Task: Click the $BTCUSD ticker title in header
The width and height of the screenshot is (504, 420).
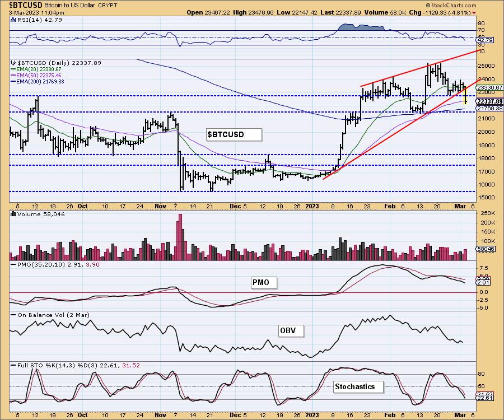Action: [x=26, y=5]
